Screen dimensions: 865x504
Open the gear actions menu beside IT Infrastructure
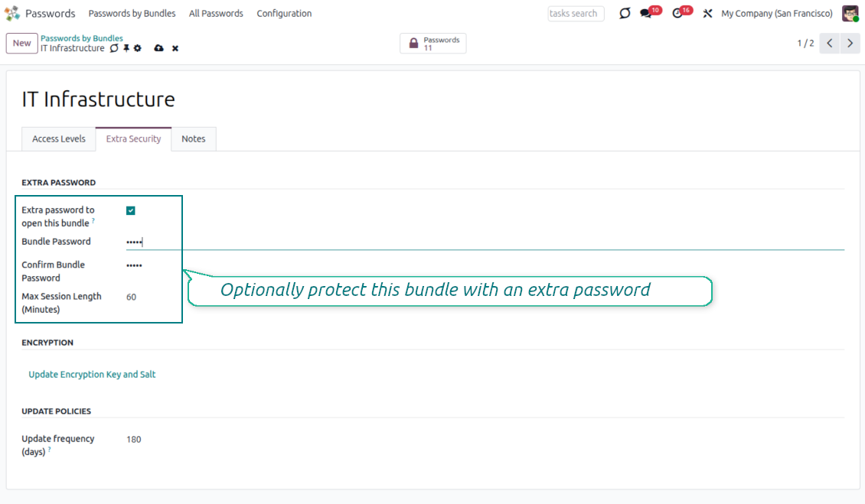point(138,48)
